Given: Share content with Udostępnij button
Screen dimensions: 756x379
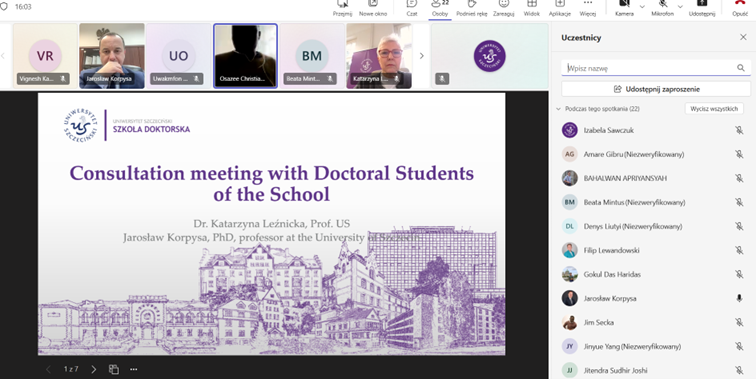Looking at the screenshot, I should [x=702, y=8].
